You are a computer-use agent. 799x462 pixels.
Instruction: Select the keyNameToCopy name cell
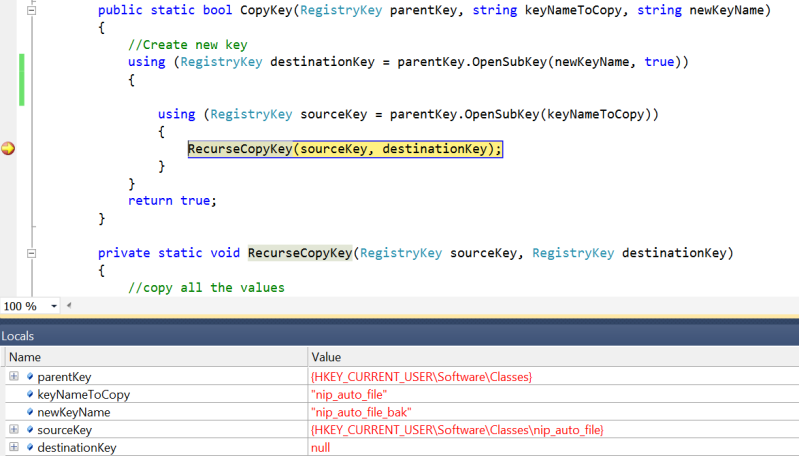[84, 394]
